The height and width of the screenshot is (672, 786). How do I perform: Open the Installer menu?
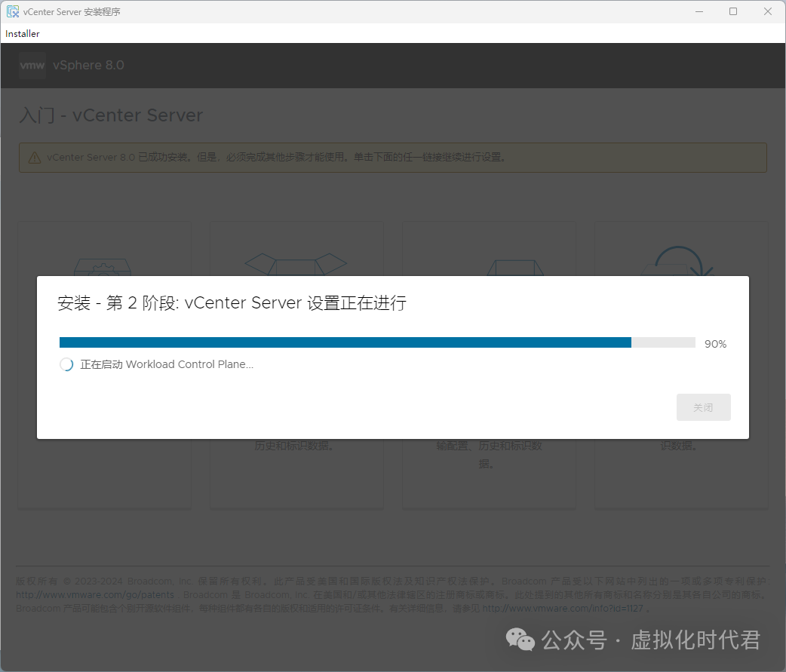tap(22, 34)
